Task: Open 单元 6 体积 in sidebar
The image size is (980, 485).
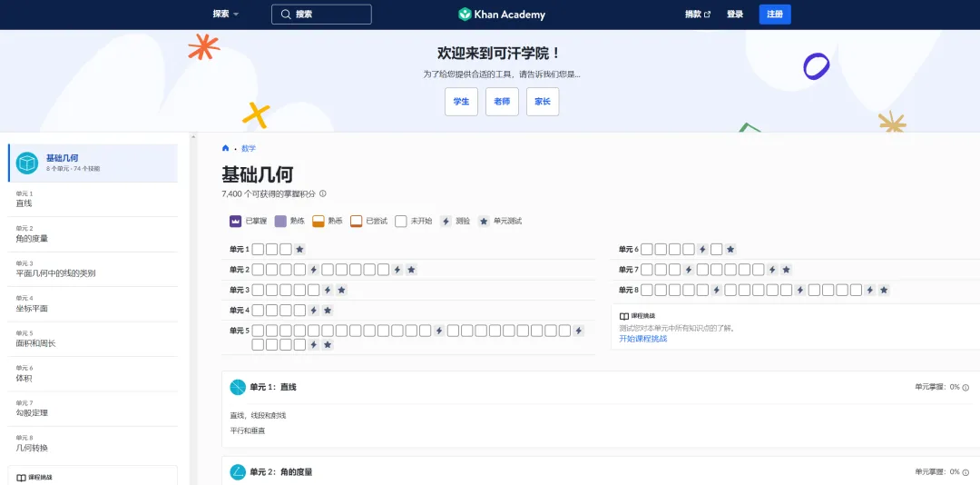Action: point(93,375)
